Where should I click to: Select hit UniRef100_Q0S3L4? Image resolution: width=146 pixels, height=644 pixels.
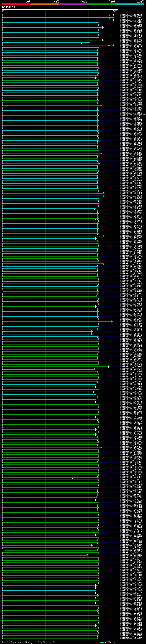coord(131,193)
